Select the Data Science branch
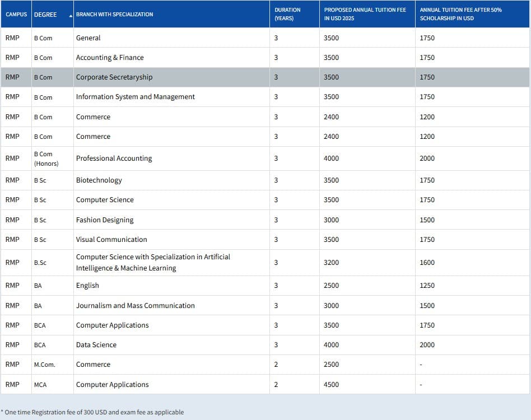This screenshot has height=420, width=531. pyautogui.click(x=96, y=345)
